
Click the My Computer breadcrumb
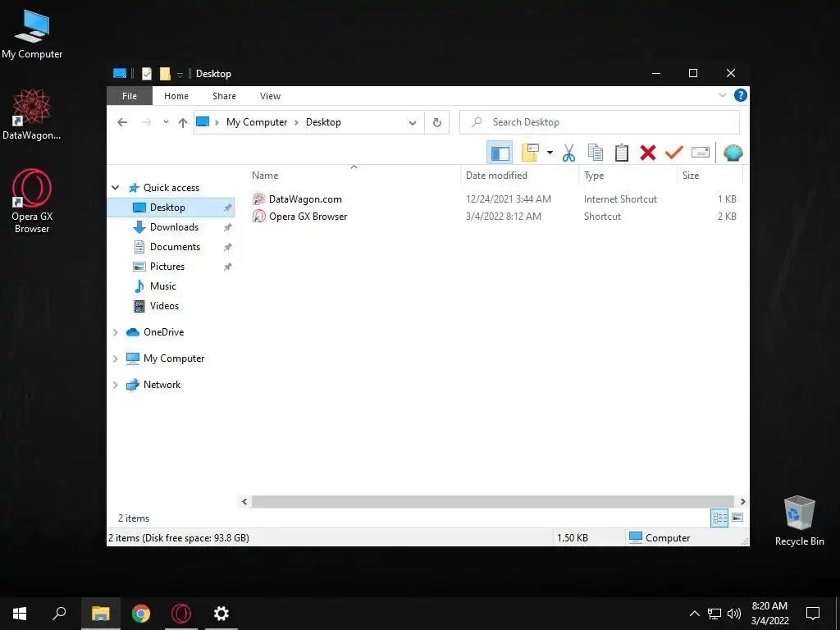pyautogui.click(x=257, y=122)
